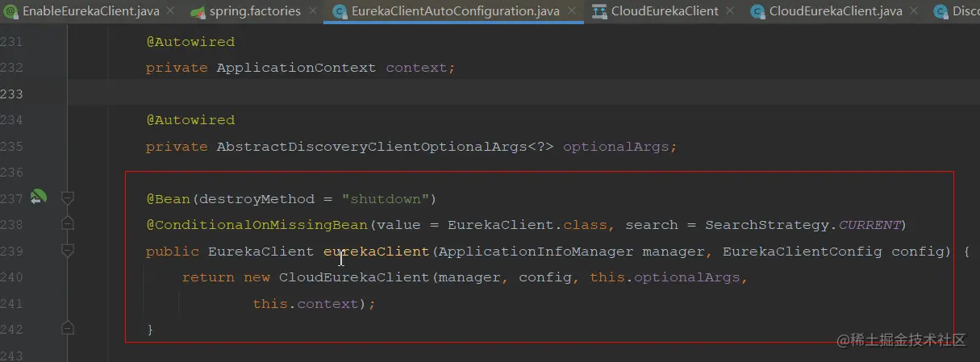The width and height of the screenshot is (980, 362).
Task: Close the CloudEurekaClient.java tab
Action: [x=913, y=11]
